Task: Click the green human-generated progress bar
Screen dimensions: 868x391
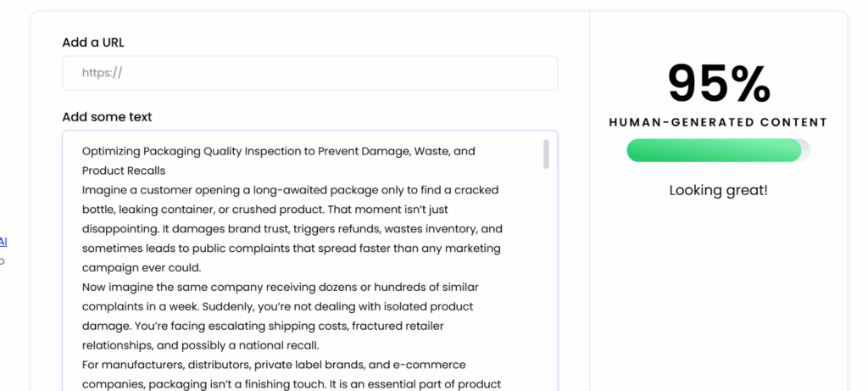Action: point(712,151)
